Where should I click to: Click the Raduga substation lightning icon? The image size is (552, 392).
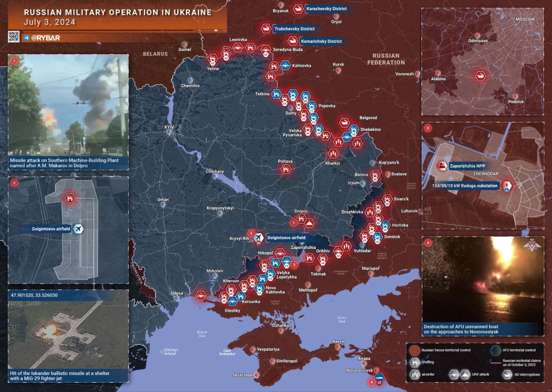click(507, 186)
